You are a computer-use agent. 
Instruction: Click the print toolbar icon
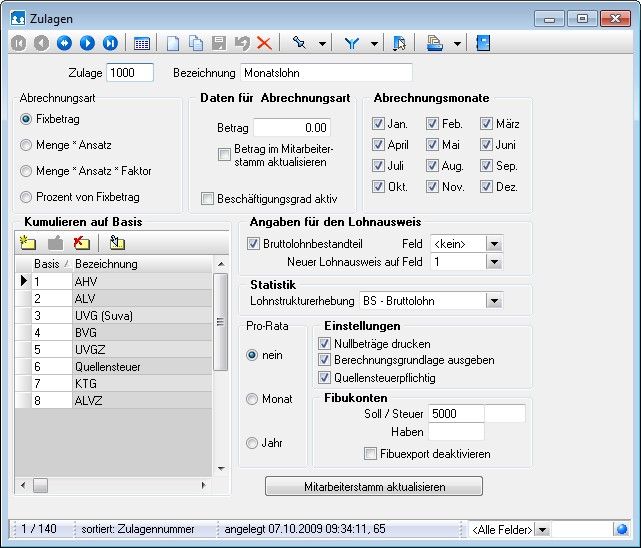pos(434,43)
